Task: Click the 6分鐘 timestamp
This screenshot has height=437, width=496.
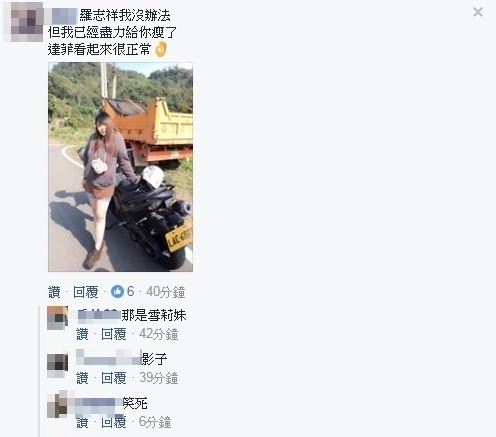Action: pyautogui.click(x=155, y=422)
